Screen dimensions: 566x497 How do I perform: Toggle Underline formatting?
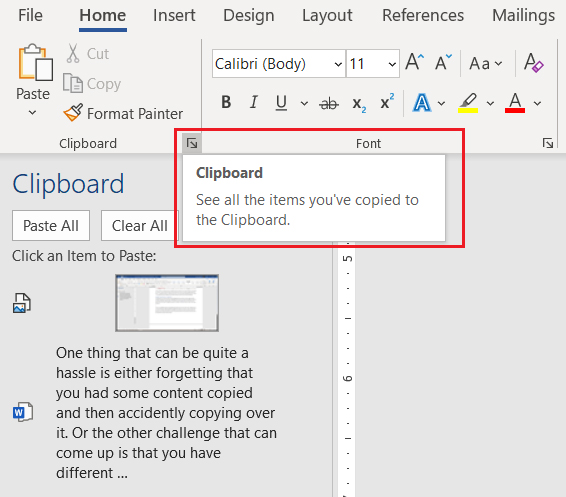tap(281, 103)
